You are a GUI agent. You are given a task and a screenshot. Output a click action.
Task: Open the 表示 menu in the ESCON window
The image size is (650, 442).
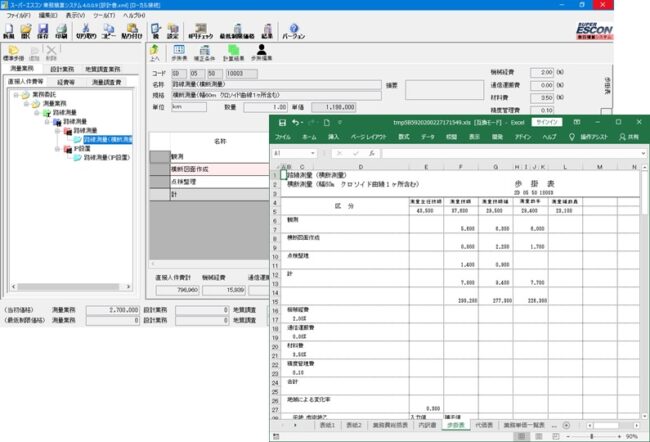75,15
